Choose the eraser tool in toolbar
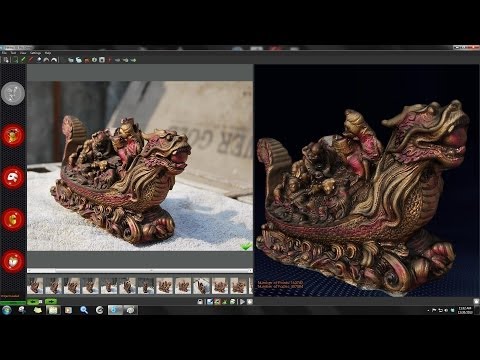The width and height of the screenshot is (480, 360). [x=39, y=60]
